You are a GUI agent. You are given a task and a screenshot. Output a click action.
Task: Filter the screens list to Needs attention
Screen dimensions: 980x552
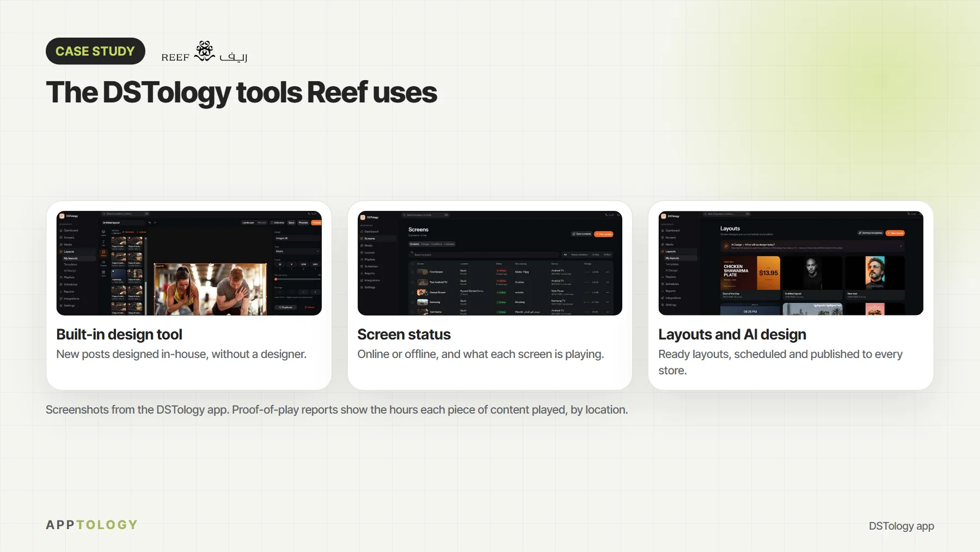pos(579,254)
